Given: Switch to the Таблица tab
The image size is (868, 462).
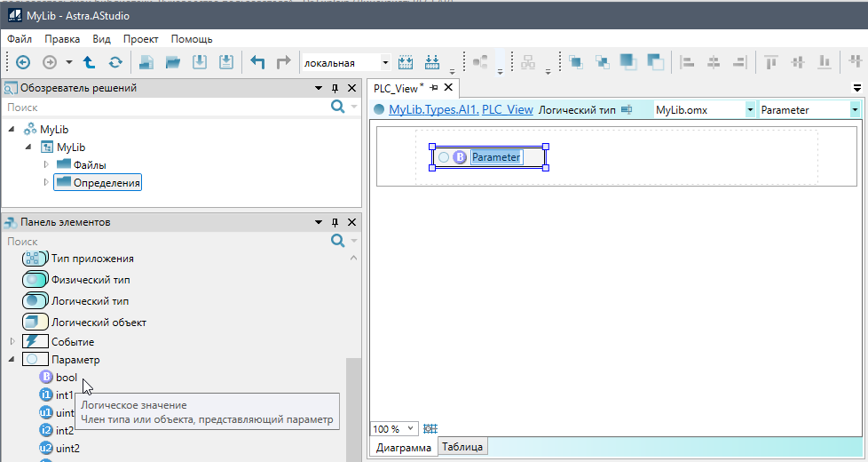Looking at the screenshot, I should click(x=462, y=447).
